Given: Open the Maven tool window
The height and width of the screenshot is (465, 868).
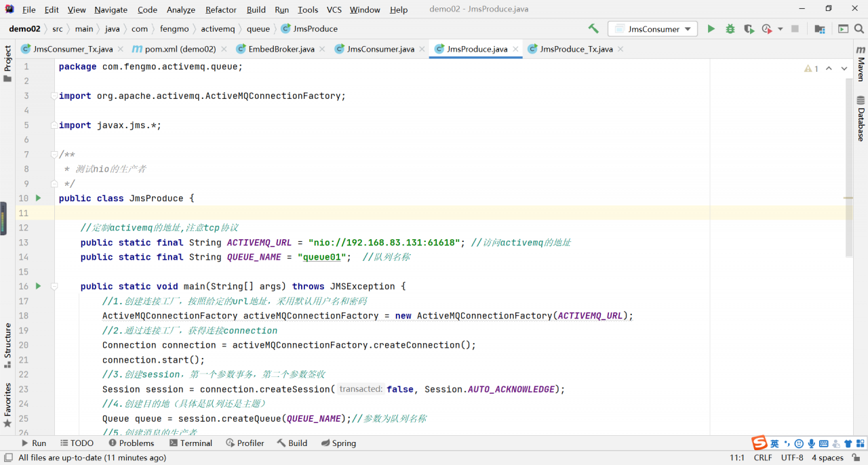Looking at the screenshot, I should point(861,64).
